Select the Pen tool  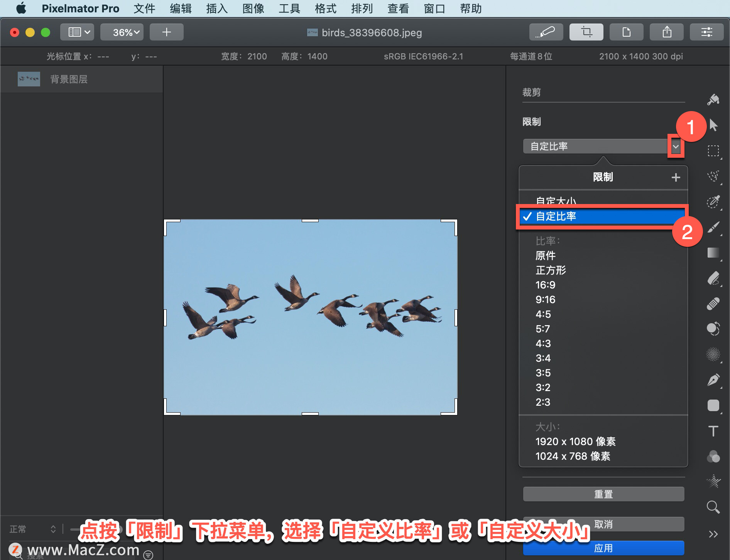[713, 380]
